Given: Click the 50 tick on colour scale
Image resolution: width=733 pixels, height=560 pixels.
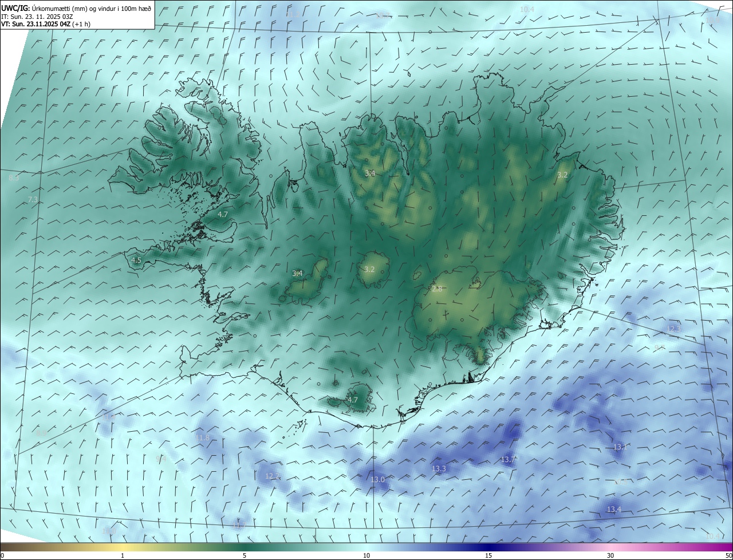Looking at the screenshot, I should pos(728,555).
